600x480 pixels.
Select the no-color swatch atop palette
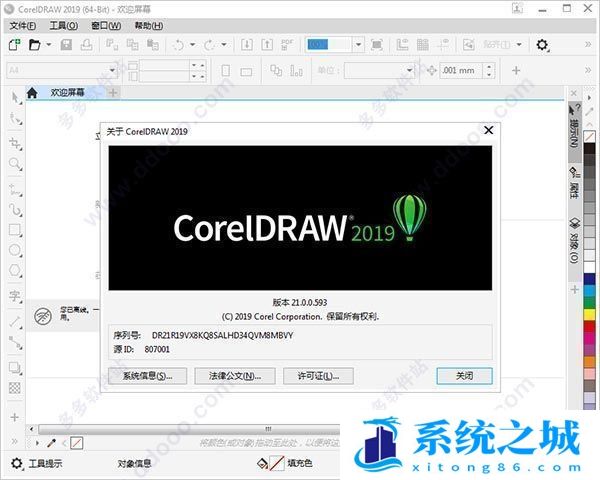click(590, 136)
